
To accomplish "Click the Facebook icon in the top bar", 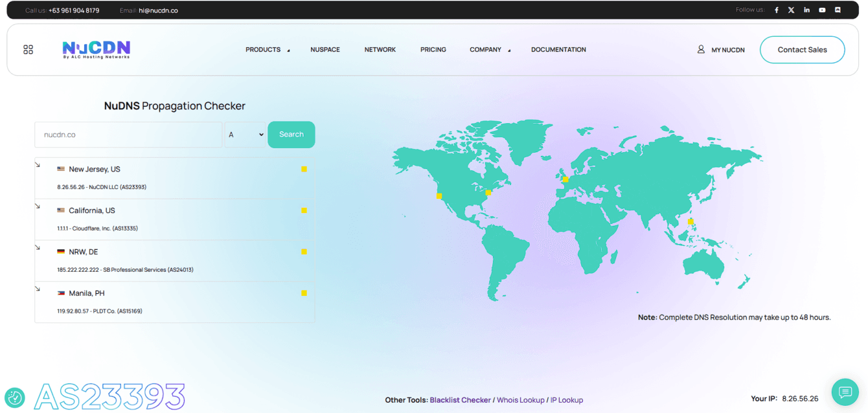I will [776, 10].
